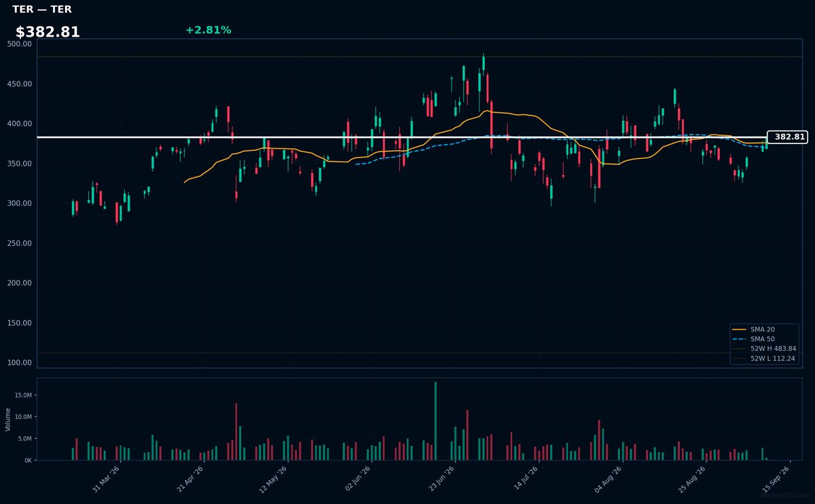
Task: Click the 300.00 price axis label
Action: 20,204
